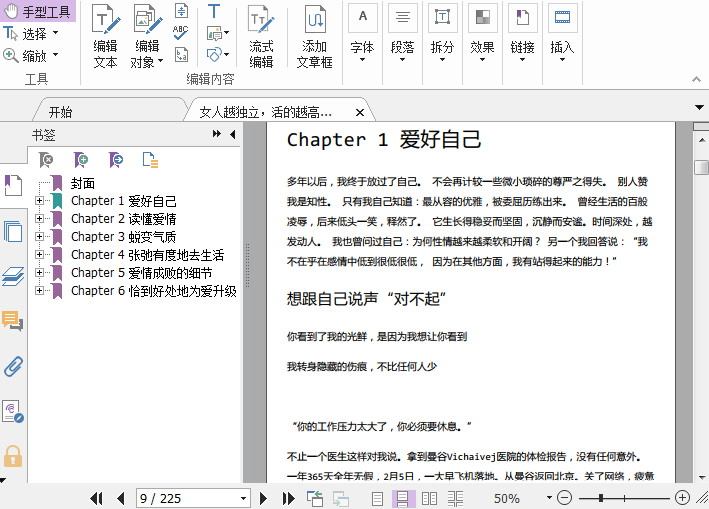This screenshot has width=709, height=509.
Task: Open the Comments side panel icon
Action: 13,321
